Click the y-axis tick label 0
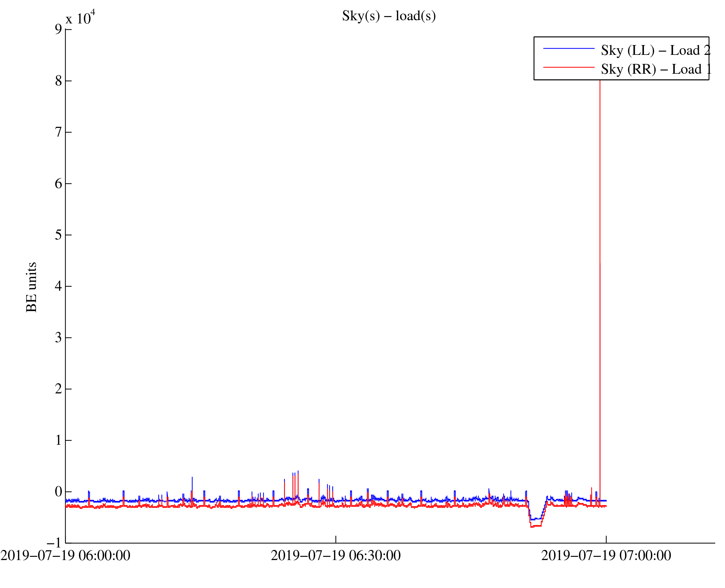The height and width of the screenshot is (588, 725). coord(58,492)
